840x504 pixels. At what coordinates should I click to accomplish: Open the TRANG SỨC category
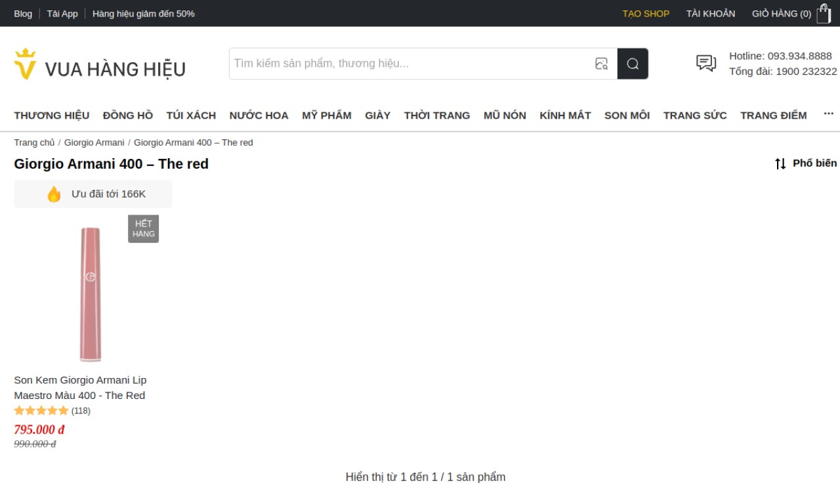[695, 115]
